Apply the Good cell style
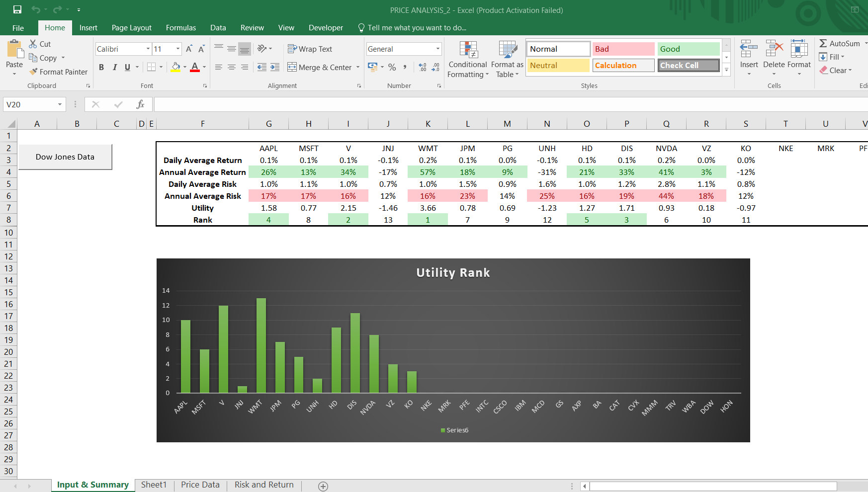868x492 pixels. click(x=689, y=49)
